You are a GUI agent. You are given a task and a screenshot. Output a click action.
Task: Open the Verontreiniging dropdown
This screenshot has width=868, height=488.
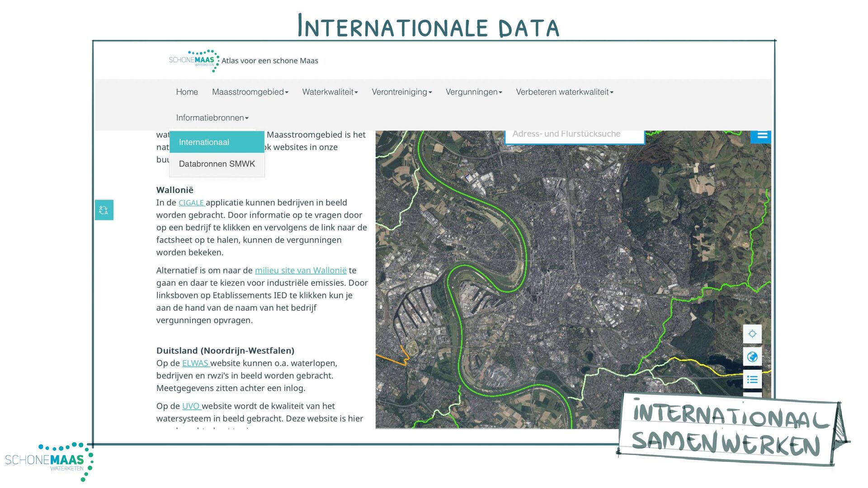click(401, 92)
